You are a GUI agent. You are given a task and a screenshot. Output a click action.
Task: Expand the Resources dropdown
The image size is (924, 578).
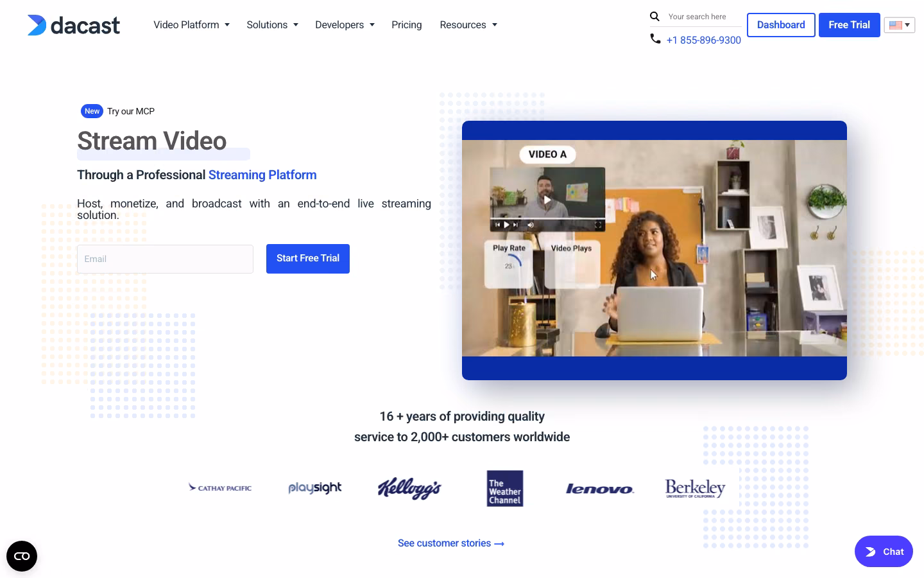click(468, 25)
